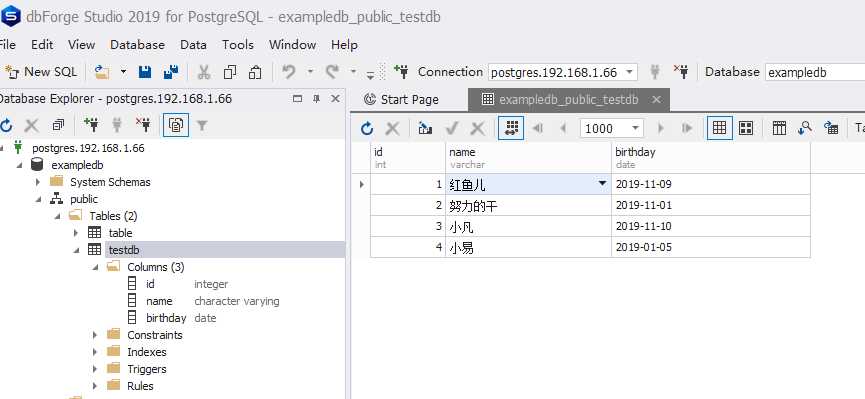Screen dimensions: 865x399
Task: Collapse the Tables (2) folder
Action: (x=57, y=216)
